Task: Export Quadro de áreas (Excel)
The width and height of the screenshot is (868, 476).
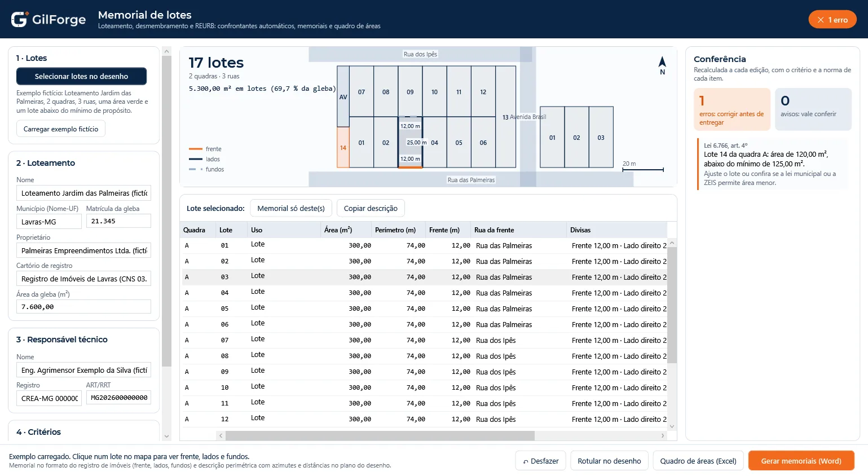Action: point(698,461)
